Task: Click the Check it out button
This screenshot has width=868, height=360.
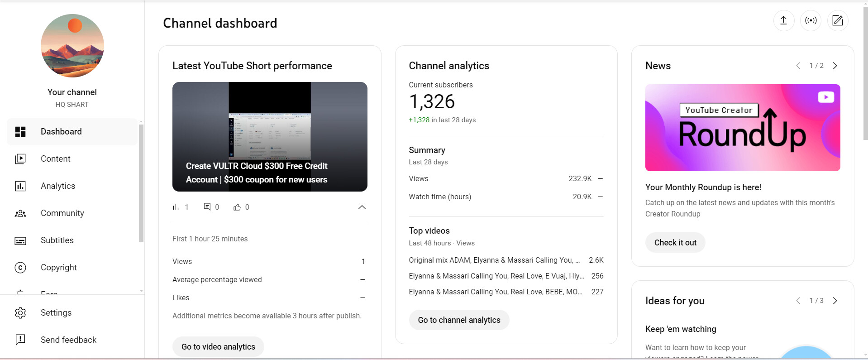Action: pyautogui.click(x=675, y=243)
